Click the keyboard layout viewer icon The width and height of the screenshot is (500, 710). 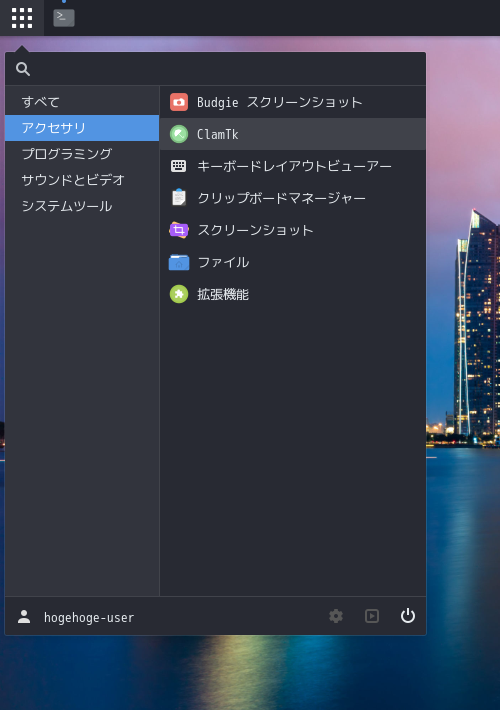pyautogui.click(x=178, y=166)
